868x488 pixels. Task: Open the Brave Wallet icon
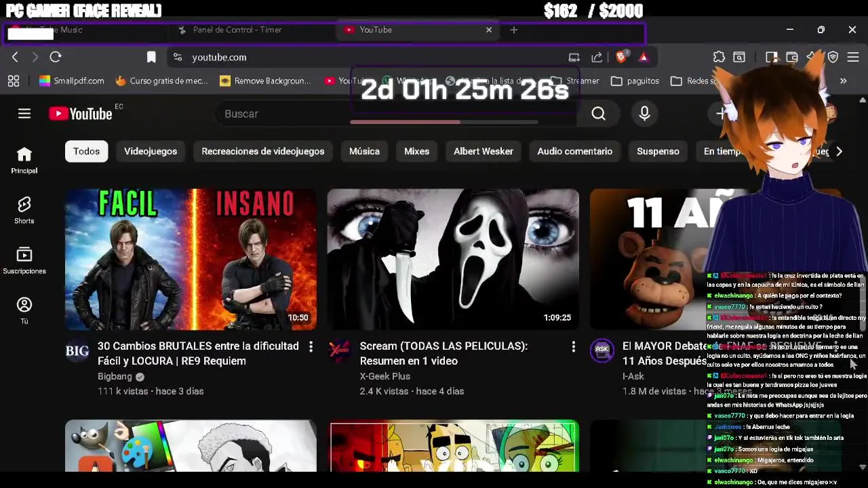(x=791, y=58)
